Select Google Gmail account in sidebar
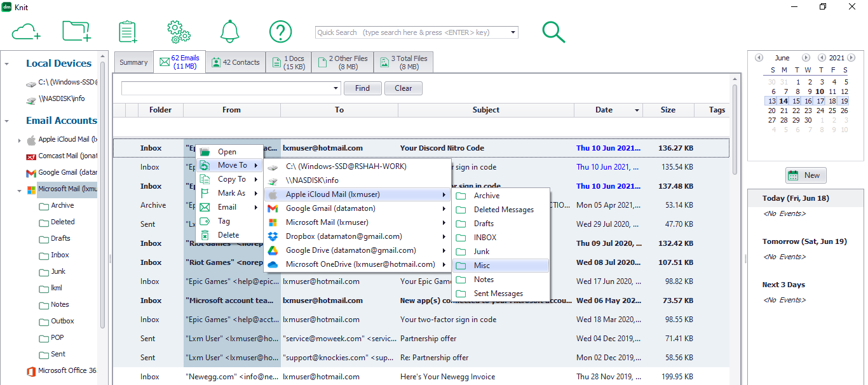This screenshot has width=868, height=385. (61, 172)
